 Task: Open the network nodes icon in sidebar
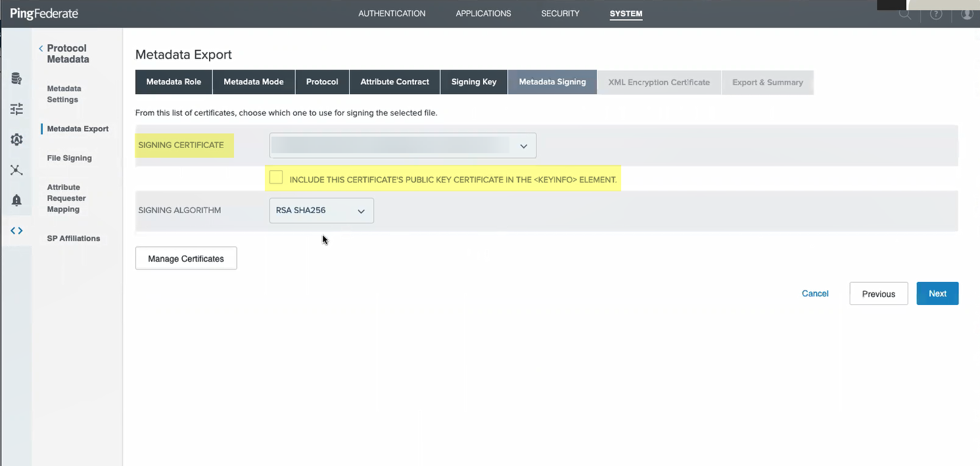point(16,170)
